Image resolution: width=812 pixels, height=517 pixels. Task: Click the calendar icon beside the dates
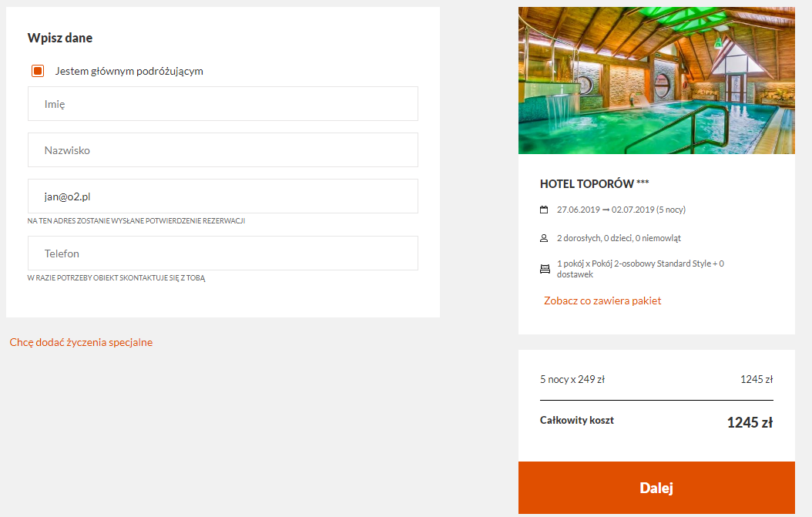pos(544,210)
